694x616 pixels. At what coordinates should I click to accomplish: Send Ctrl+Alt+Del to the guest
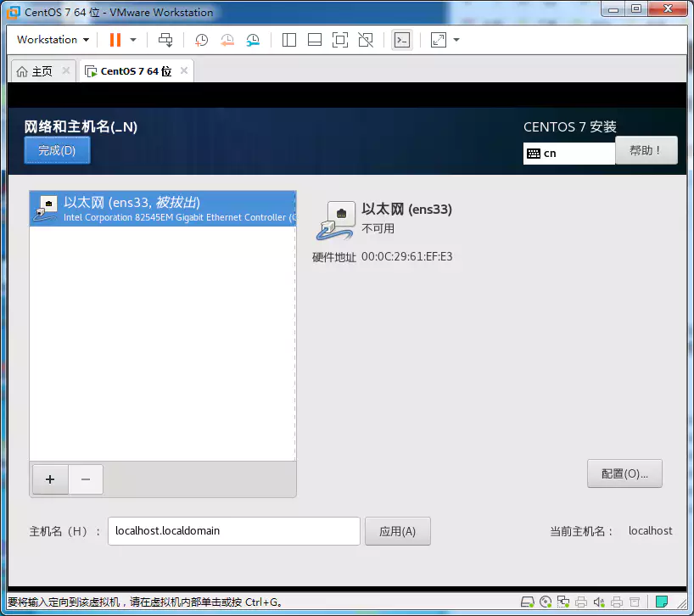tap(165, 40)
